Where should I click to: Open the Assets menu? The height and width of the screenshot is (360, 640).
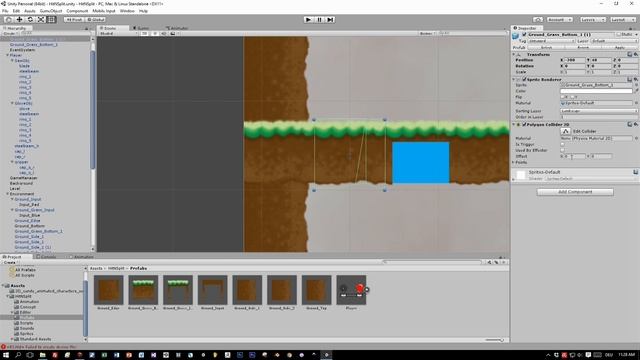[x=30, y=11]
